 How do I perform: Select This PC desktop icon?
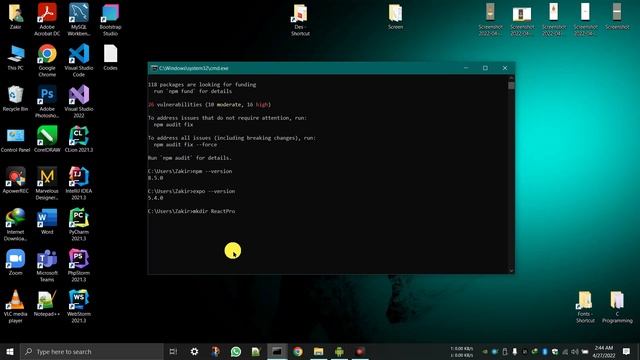[16, 58]
